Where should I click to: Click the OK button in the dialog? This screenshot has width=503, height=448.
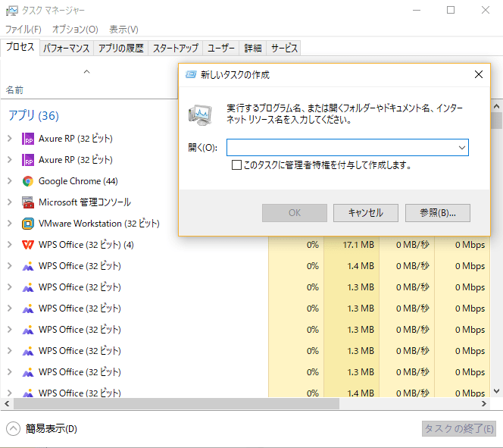295,213
